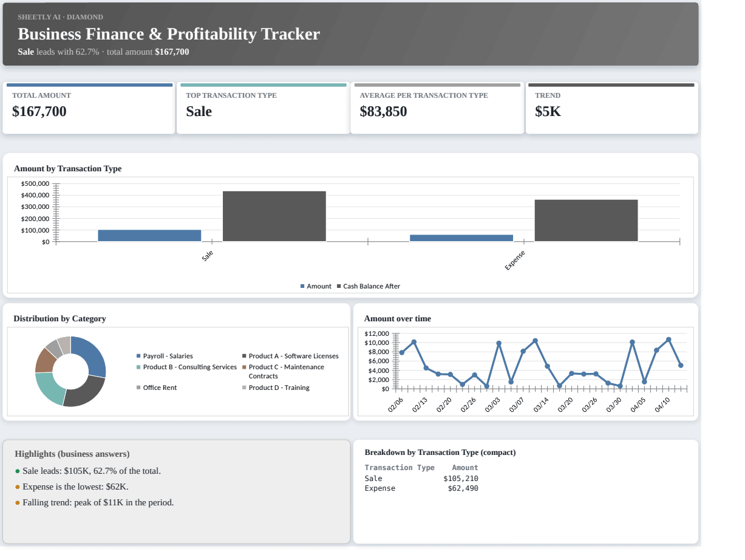Click the 04/10 date label on line chart
The height and width of the screenshot is (560, 745).
point(662,405)
